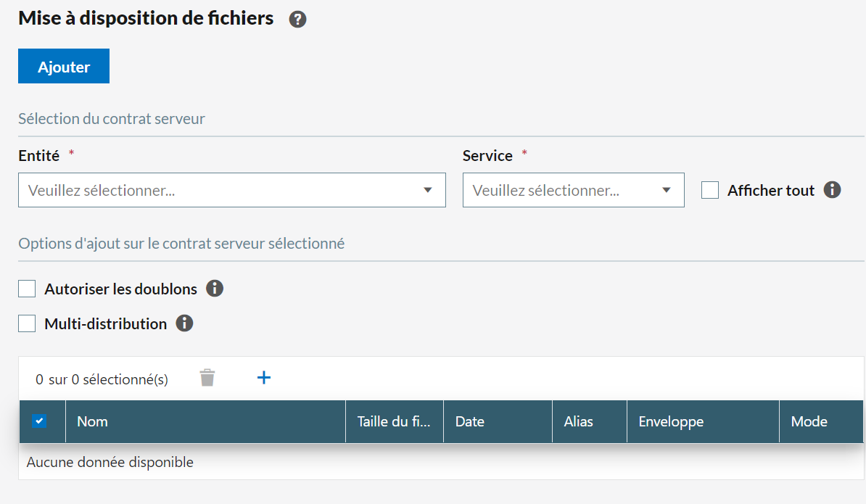
Task: Click the Entité dropdown arrow
Action: coord(428,190)
